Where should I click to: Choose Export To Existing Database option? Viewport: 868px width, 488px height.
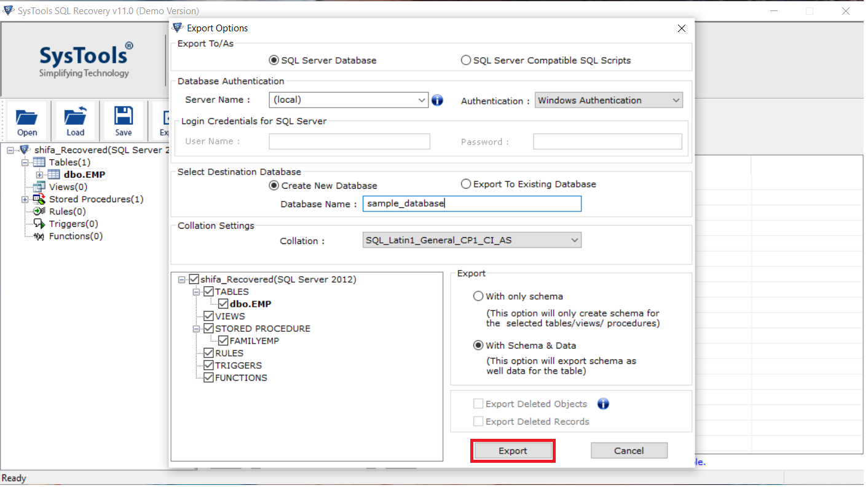pos(466,184)
